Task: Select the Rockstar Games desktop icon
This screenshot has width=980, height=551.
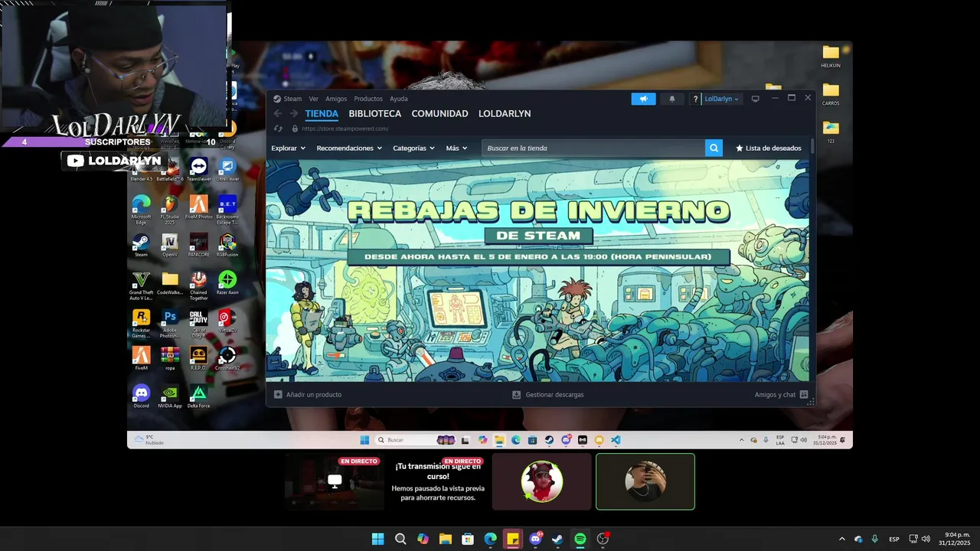Action: click(141, 323)
